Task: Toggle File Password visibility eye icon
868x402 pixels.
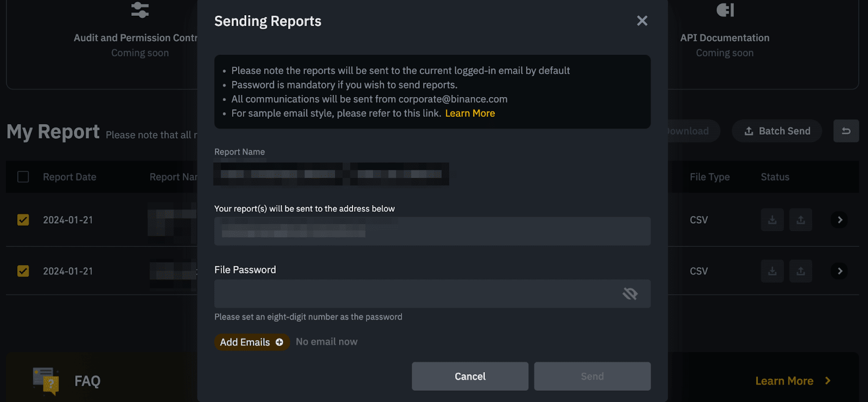Action: (x=630, y=294)
